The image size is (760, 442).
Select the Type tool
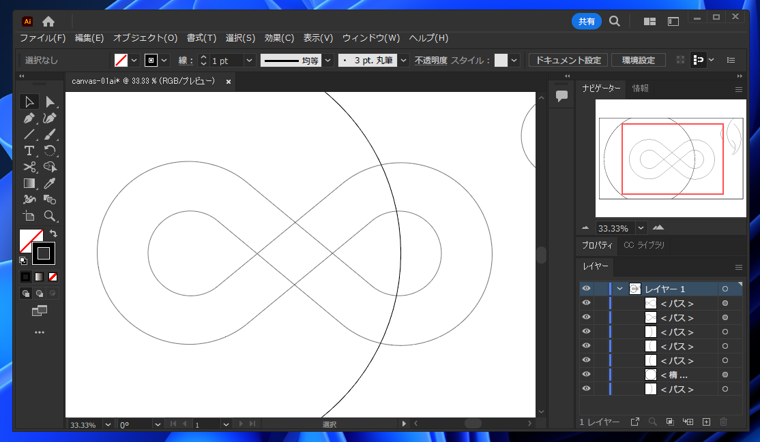coord(29,151)
